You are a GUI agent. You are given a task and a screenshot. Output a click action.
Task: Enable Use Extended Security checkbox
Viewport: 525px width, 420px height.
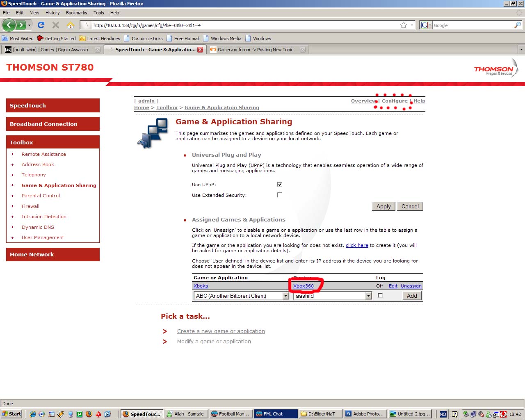point(280,195)
